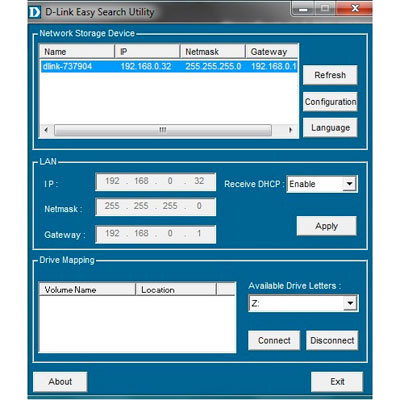Open the Configuration page
The width and height of the screenshot is (400, 400).
tap(330, 102)
